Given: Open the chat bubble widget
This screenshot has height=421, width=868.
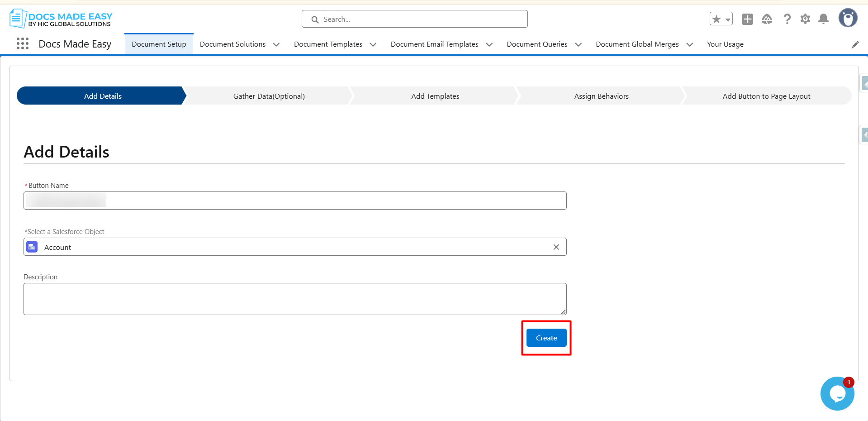Looking at the screenshot, I should 837,394.
